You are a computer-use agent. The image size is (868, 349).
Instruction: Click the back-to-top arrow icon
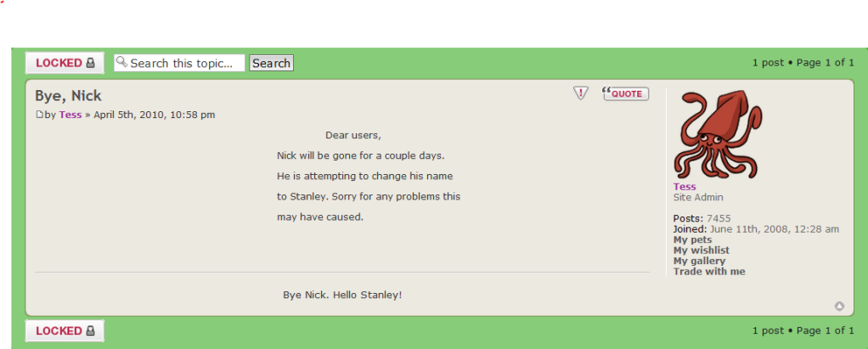839,306
